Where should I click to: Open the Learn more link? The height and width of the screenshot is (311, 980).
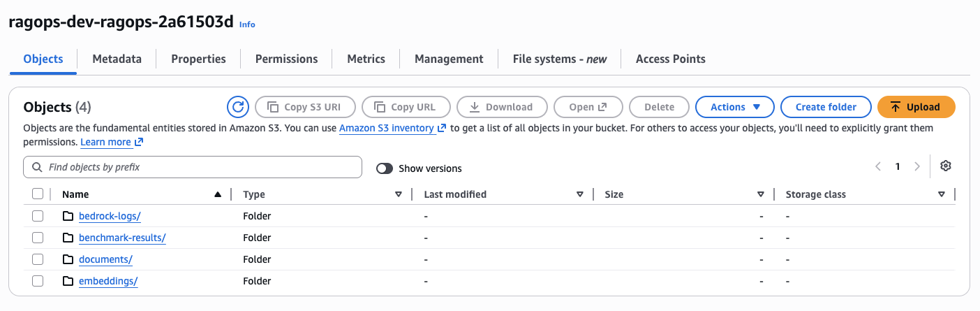tap(112, 142)
